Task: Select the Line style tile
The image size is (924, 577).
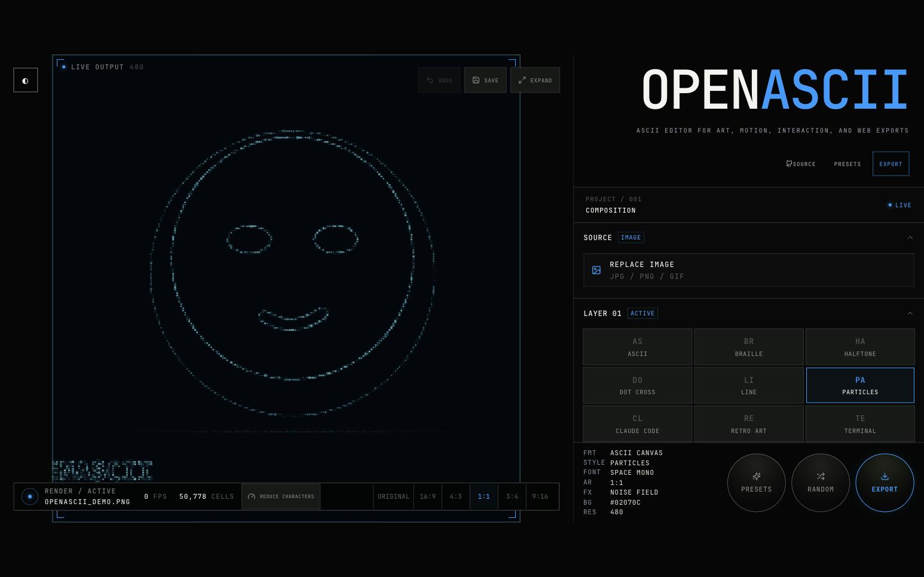Action: coord(749,385)
